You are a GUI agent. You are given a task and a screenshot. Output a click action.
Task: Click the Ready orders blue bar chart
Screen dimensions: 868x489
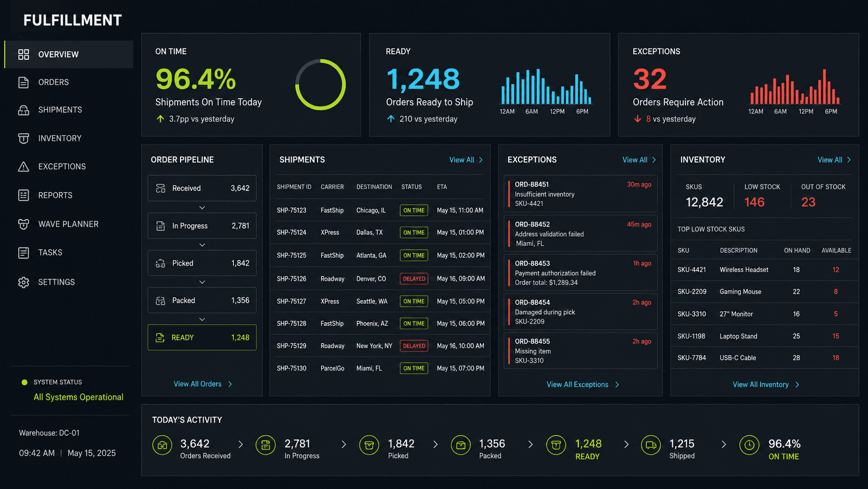click(x=546, y=87)
